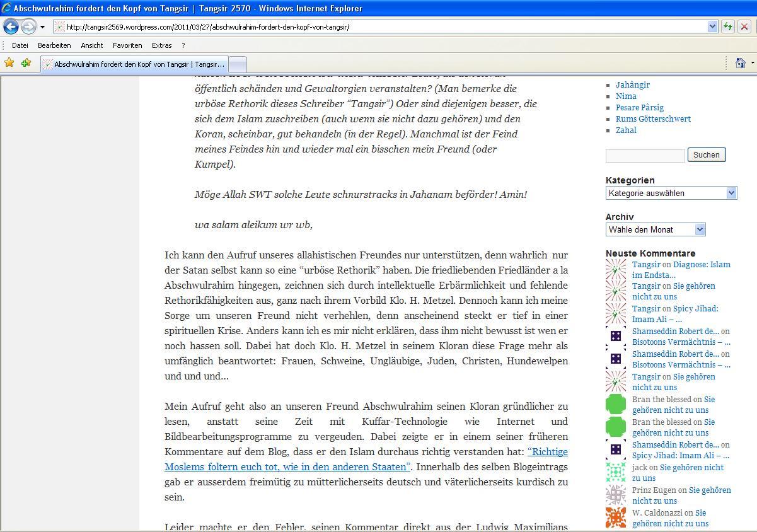The width and height of the screenshot is (757, 532).
Task: Expand the address bar URL dropdown
Action: coord(712,26)
